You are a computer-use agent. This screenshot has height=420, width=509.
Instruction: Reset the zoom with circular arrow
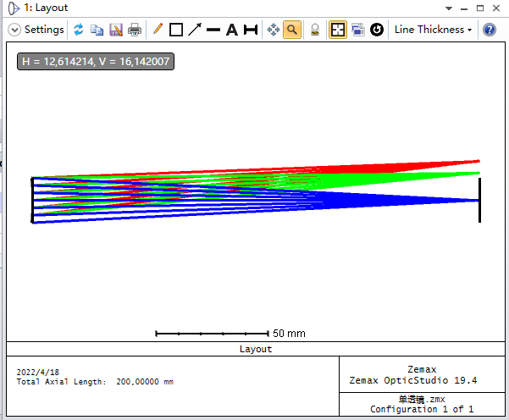(x=377, y=30)
